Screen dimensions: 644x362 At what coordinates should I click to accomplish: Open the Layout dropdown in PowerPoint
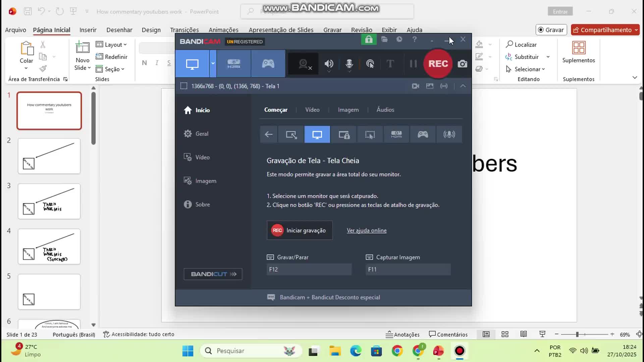111,45
